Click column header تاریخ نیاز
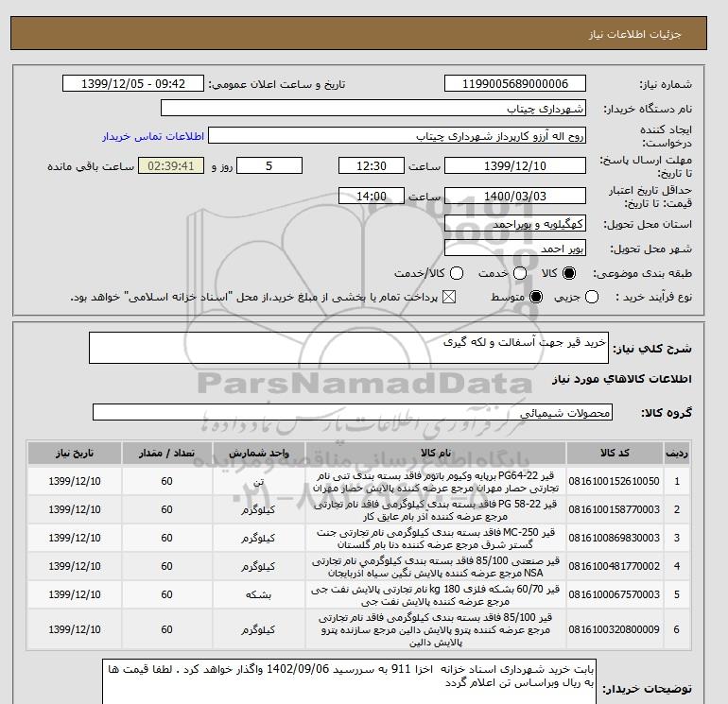The image size is (728, 704). pyautogui.click(x=75, y=453)
